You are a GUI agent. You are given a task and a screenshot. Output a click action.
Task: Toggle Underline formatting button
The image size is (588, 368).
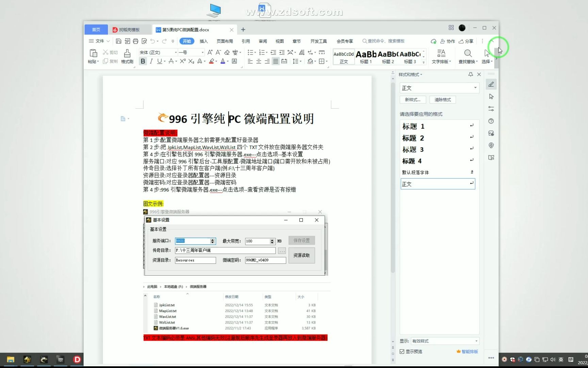(160, 61)
